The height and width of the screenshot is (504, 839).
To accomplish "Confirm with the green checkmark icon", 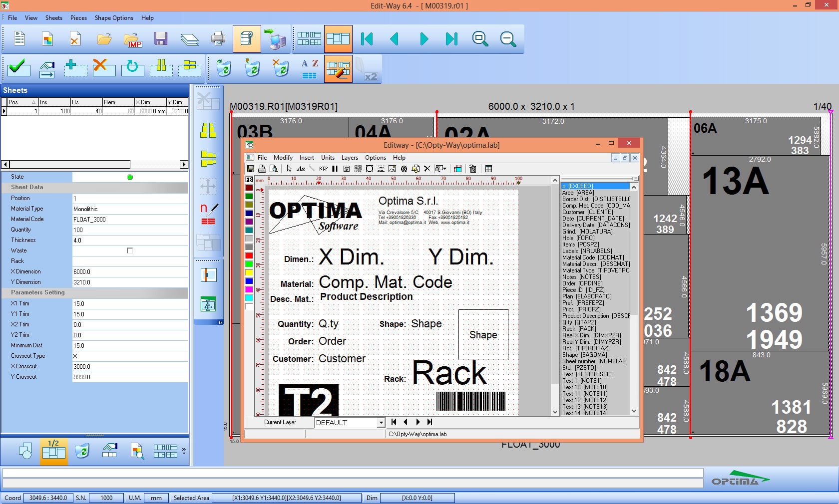I will point(18,68).
